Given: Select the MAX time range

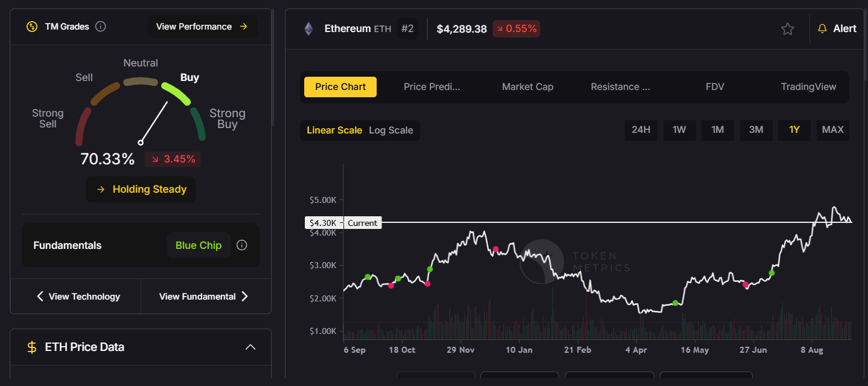Looking at the screenshot, I should (x=833, y=130).
